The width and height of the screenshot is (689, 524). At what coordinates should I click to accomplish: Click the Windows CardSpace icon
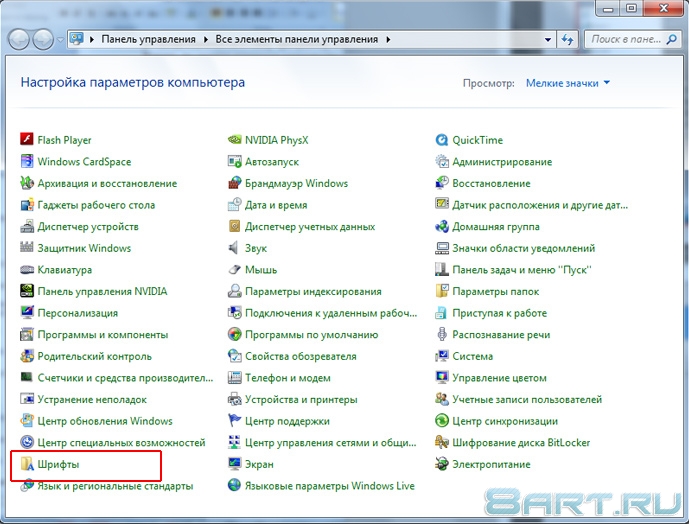[x=27, y=161]
